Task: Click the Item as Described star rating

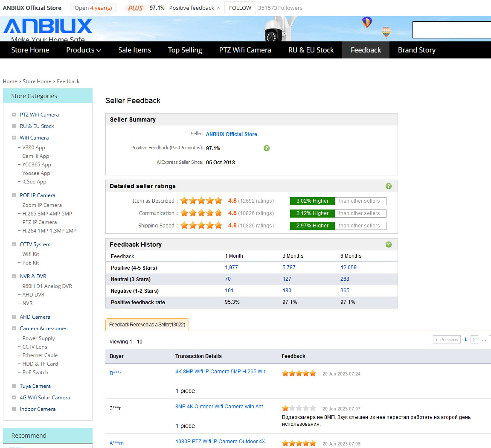Action: (x=201, y=201)
